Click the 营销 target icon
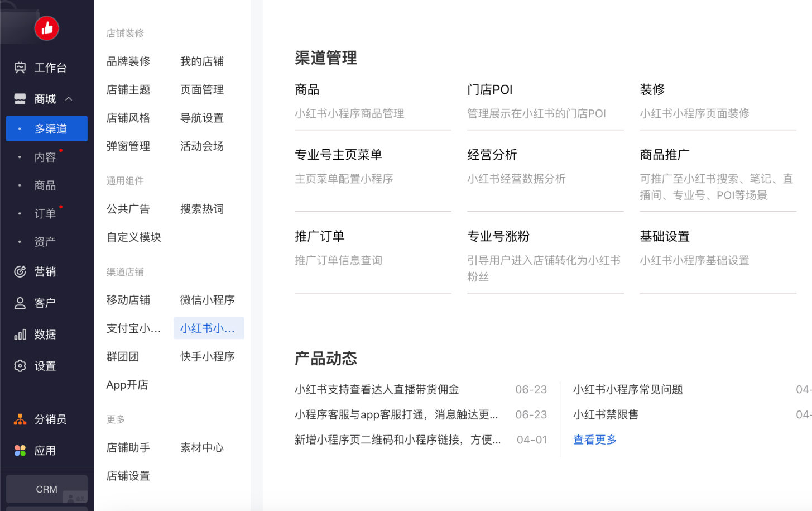The width and height of the screenshot is (812, 511). [20, 271]
